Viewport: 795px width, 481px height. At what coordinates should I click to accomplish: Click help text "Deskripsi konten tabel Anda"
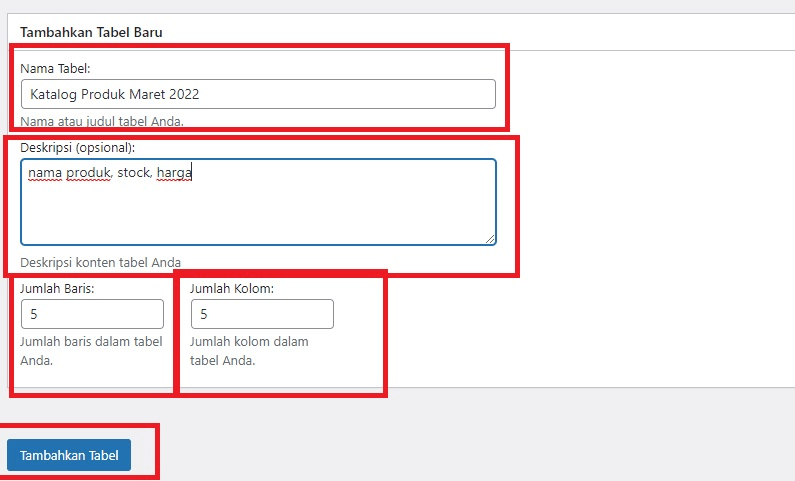point(100,262)
